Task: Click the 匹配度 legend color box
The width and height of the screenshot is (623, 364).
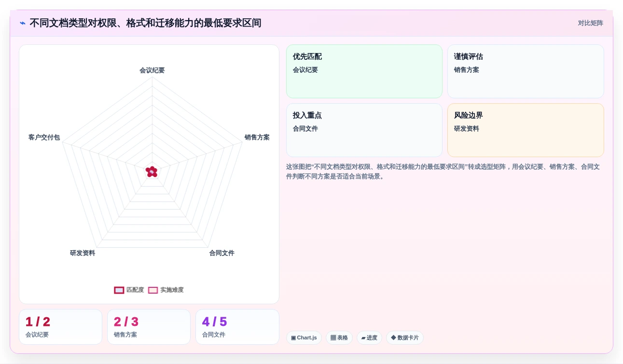Action: click(119, 290)
